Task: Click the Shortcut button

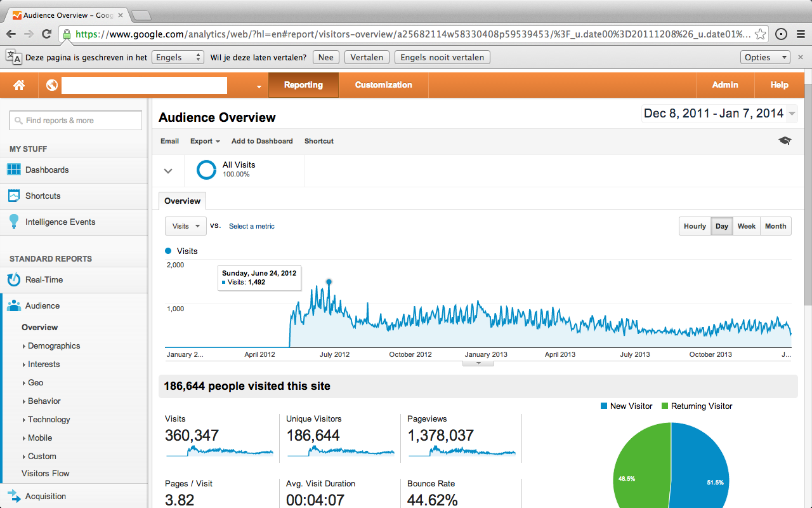Action: [319, 141]
